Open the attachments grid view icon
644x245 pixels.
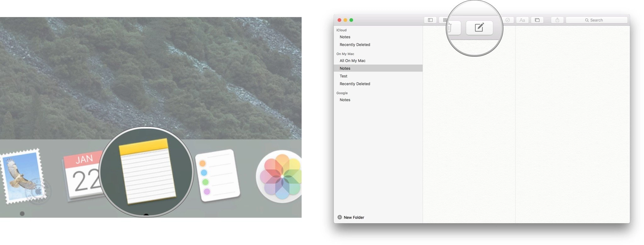tap(443, 20)
